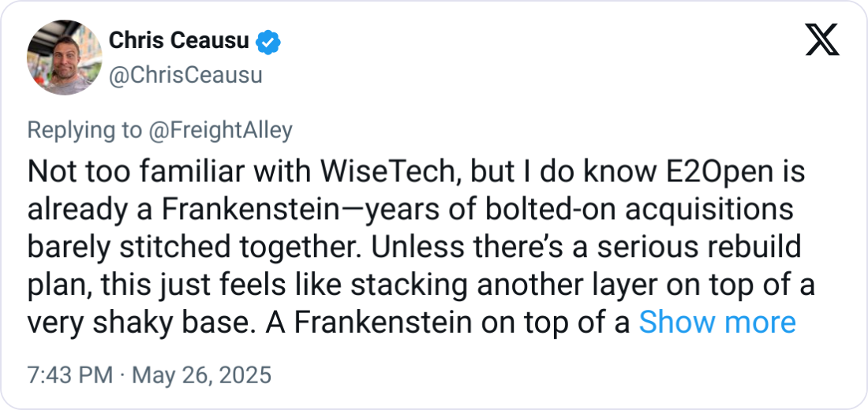Open Chris Ceausu's profile picture

click(65, 58)
